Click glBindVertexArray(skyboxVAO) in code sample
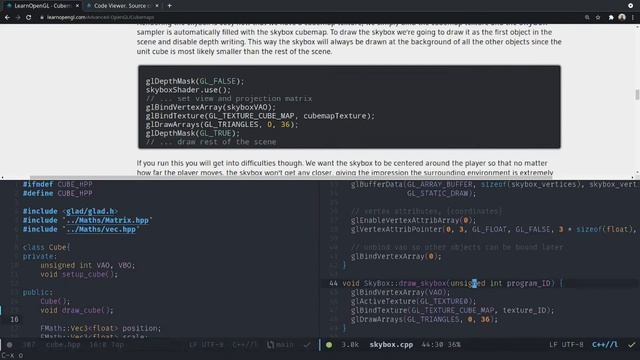Screen dimensions: 640x360 tap(211, 107)
